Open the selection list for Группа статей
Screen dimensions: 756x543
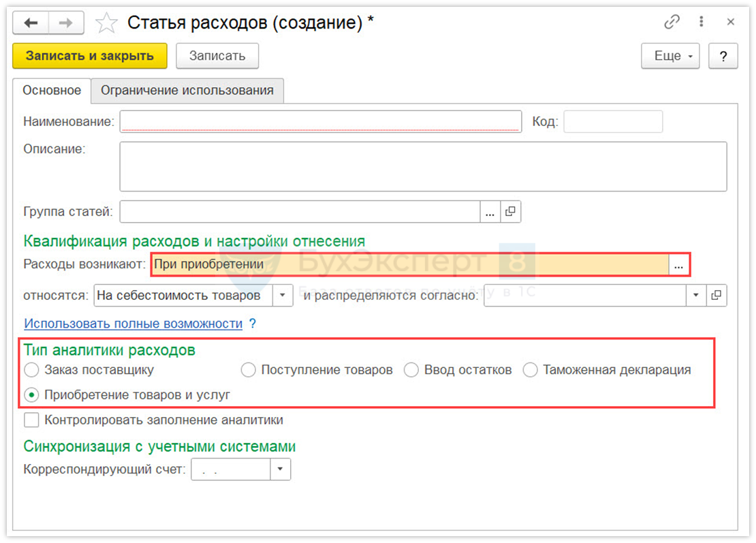point(490,212)
